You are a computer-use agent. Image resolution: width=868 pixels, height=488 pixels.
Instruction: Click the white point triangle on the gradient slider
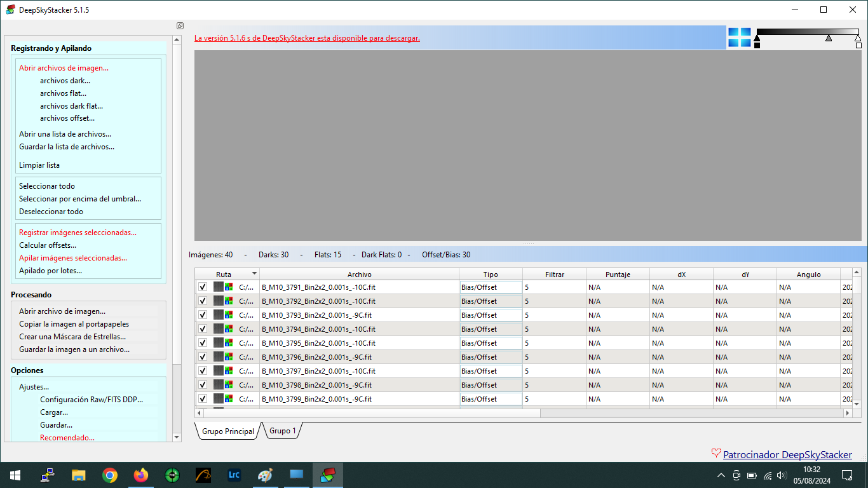[858, 39]
